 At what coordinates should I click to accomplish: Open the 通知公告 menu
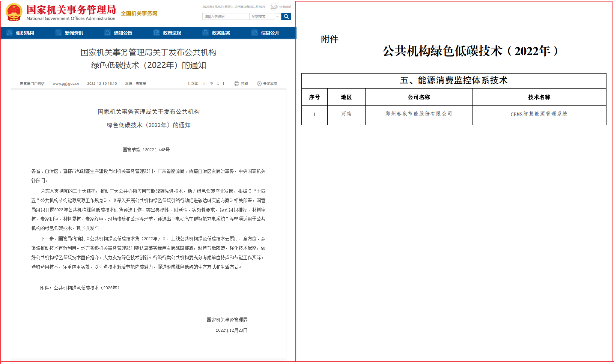(123, 33)
